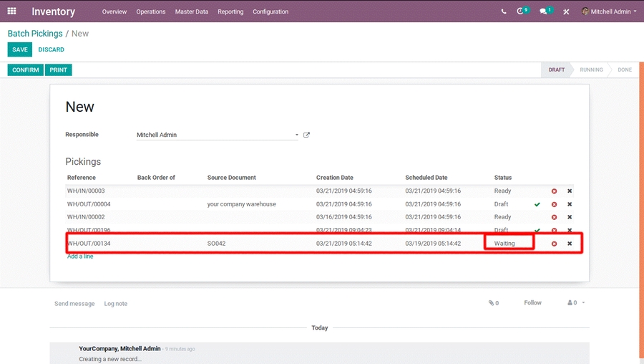Click the developer tools wrench icon
The height and width of the screenshot is (364, 644).
(x=566, y=11)
